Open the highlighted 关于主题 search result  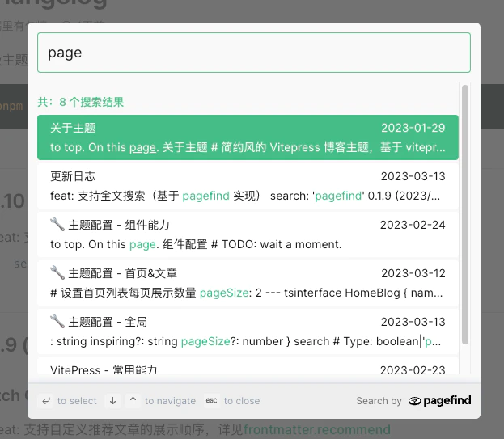pyautogui.click(x=248, y=137)
